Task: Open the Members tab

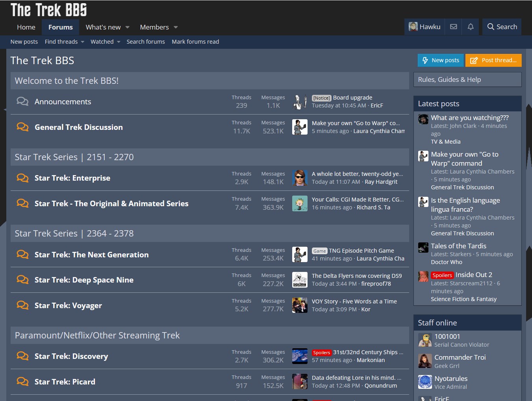Action: tap(154, 27)
